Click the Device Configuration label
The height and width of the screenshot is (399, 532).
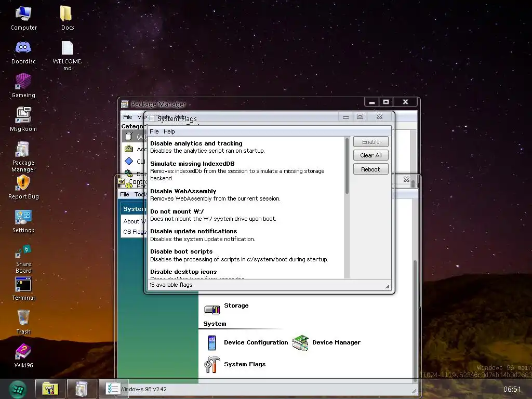(x=256, y=343)
